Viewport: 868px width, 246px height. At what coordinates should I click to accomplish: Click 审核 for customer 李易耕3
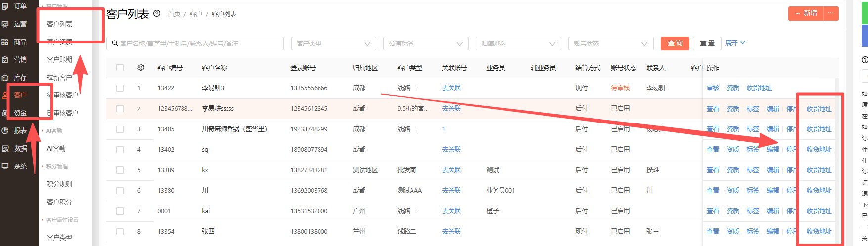pyautogui.click(x=713, y=88)
